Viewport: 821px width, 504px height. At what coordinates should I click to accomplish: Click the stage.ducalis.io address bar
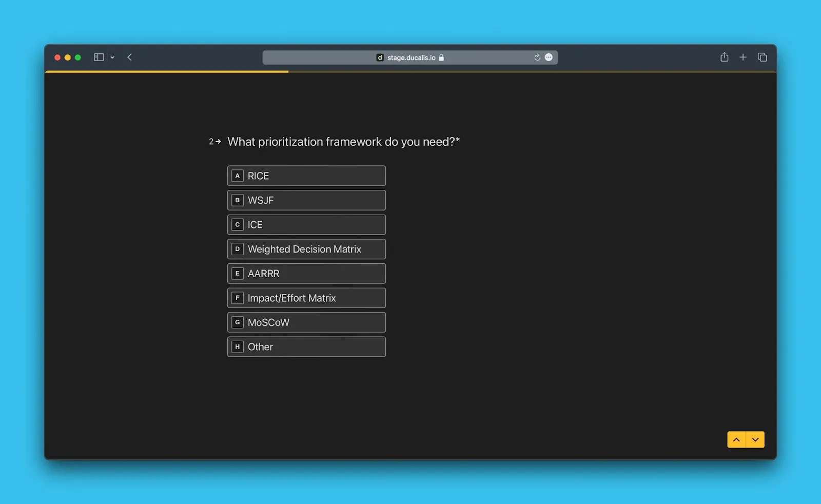[x=410, y=57]
